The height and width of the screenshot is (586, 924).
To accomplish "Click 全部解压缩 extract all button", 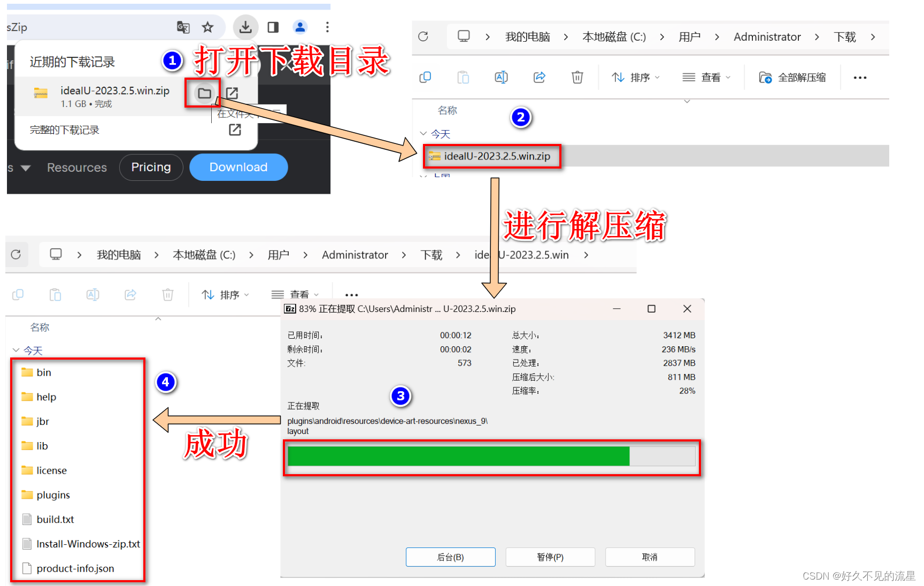I will (792, 78).
